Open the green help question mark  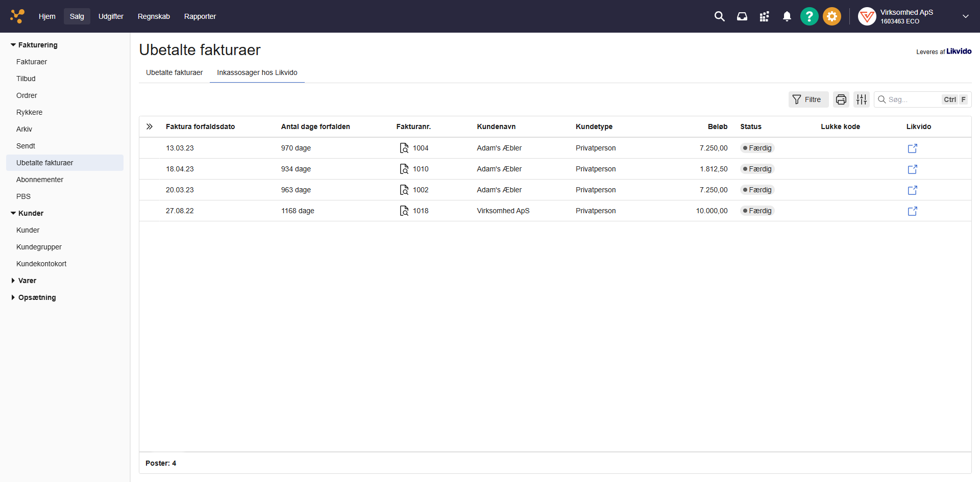[x=809, y=16]
